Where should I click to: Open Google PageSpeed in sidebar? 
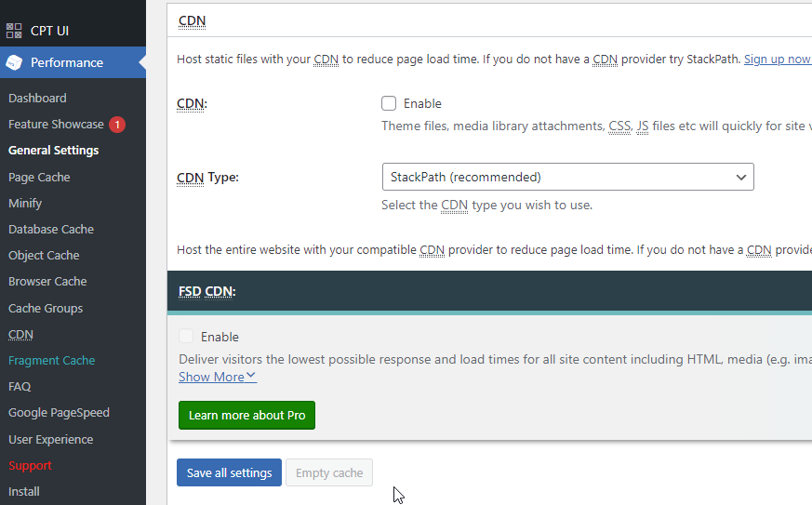tap(59, 413)
